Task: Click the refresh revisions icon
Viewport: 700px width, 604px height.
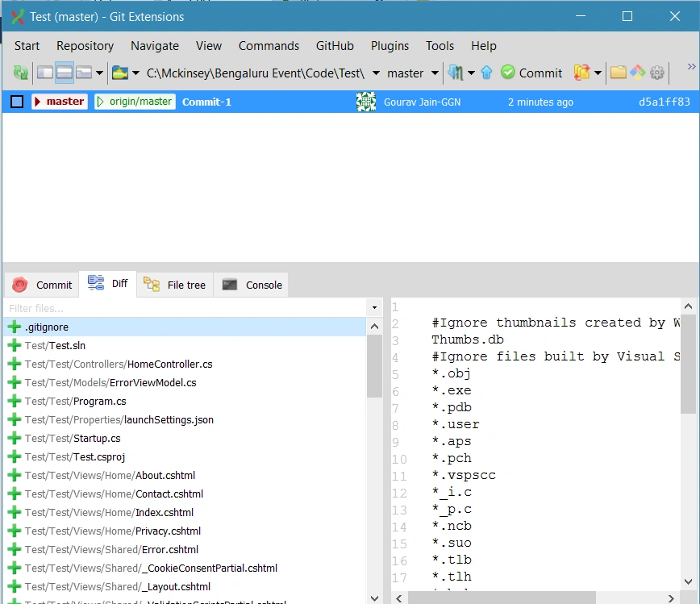Action: [x=20, y=73]
